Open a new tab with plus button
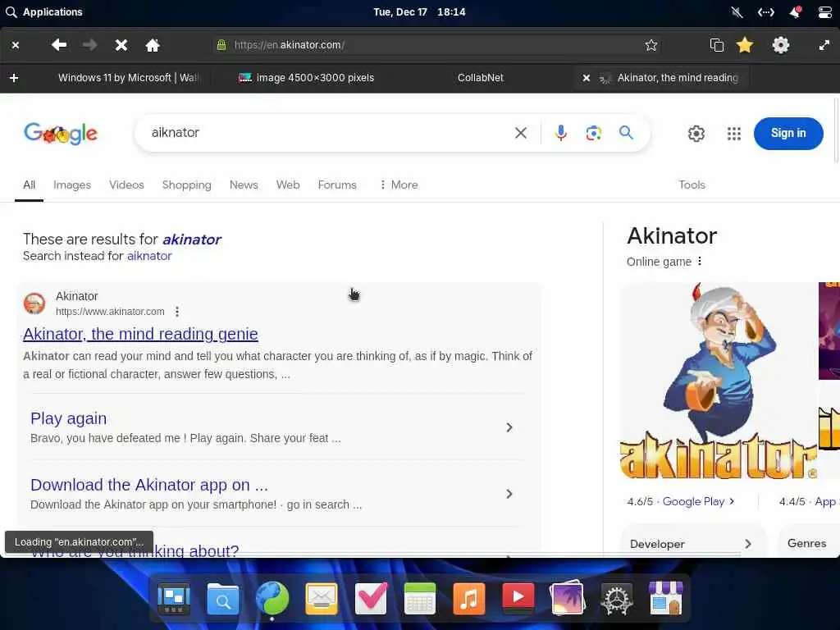 tap(14, 78)
